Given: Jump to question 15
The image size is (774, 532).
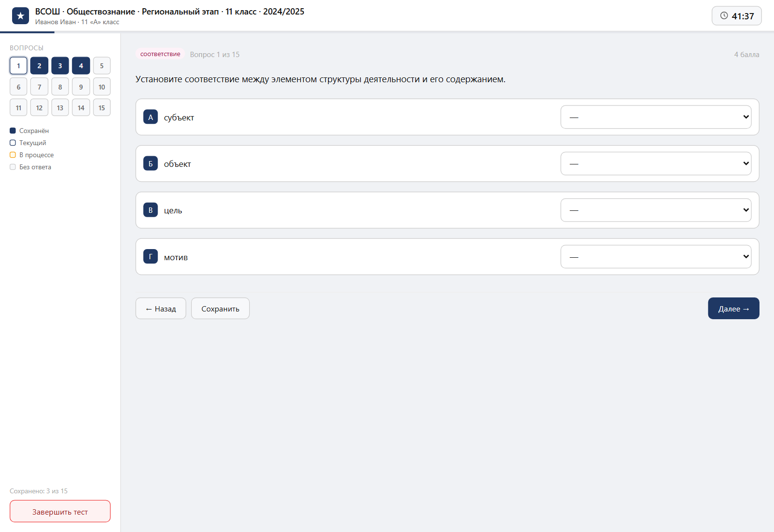Looking at the screenshot, I should [102, 108].
